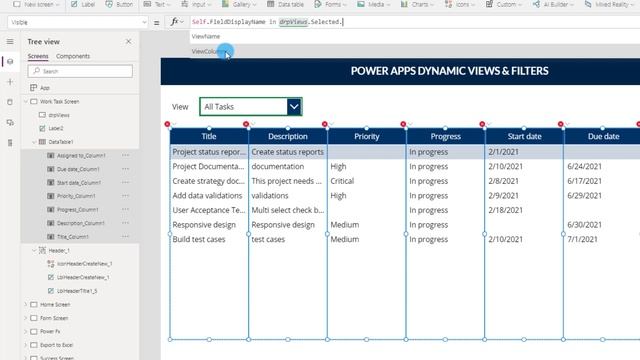The width and height of the screenshot is (640, 360).
Task: Click New screen in the ribbon
Action: point(36,4)
